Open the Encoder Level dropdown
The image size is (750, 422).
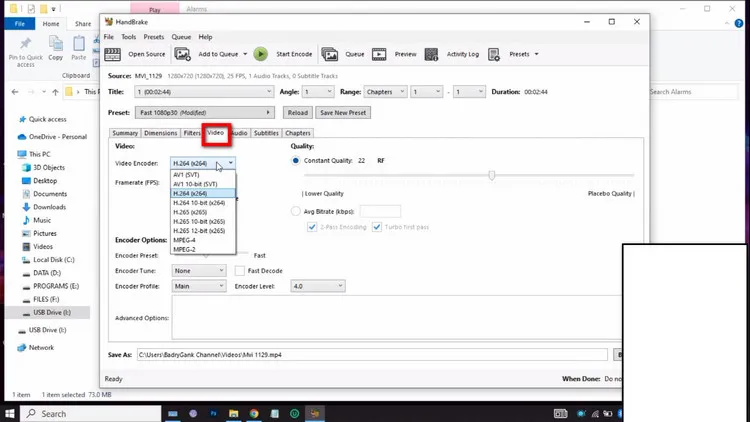tap(318, 286)
